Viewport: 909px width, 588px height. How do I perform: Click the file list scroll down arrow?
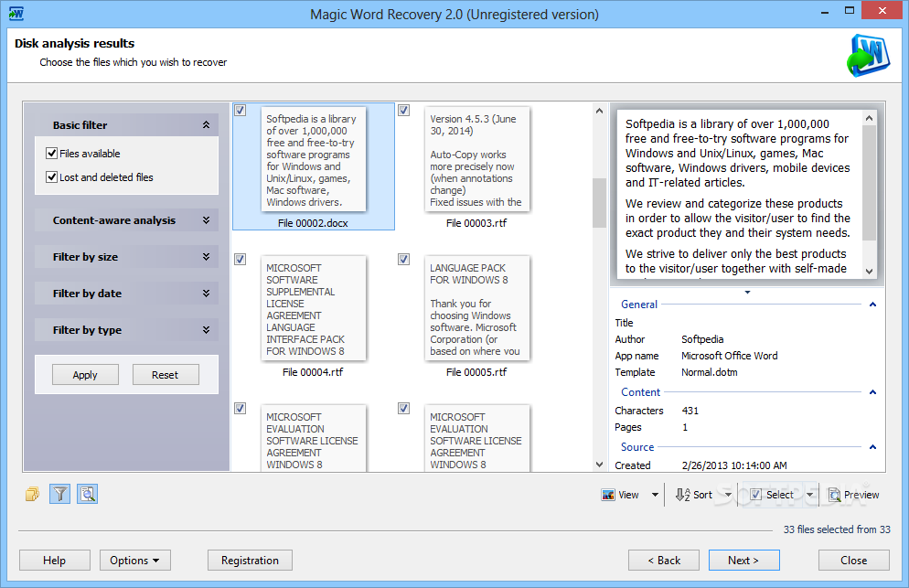(599, 464)
